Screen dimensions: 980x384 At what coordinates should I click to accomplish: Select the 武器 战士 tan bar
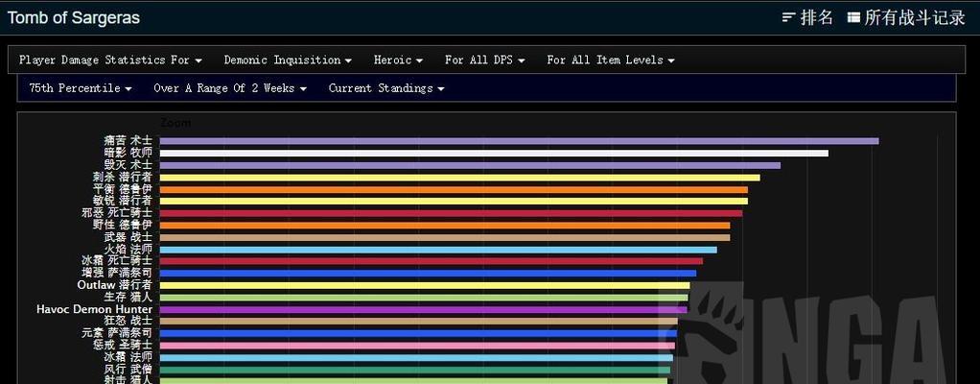coord(445,238)
